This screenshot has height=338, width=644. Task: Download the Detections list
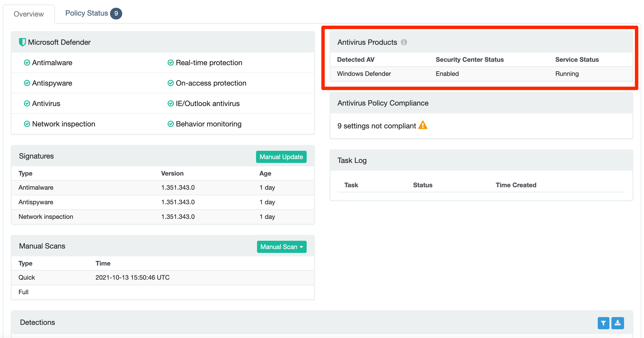pos(617,323)
